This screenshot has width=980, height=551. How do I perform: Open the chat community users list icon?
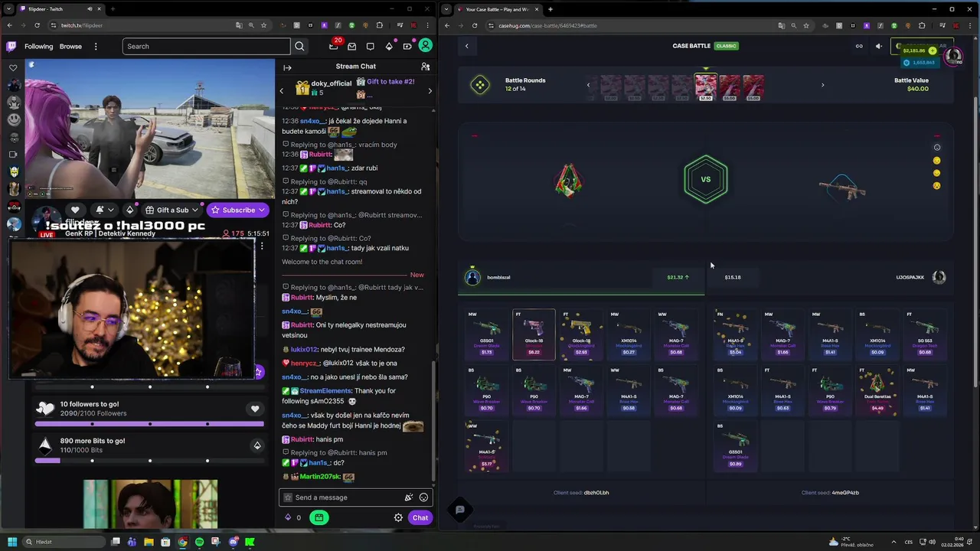click(x=426, y=67)
